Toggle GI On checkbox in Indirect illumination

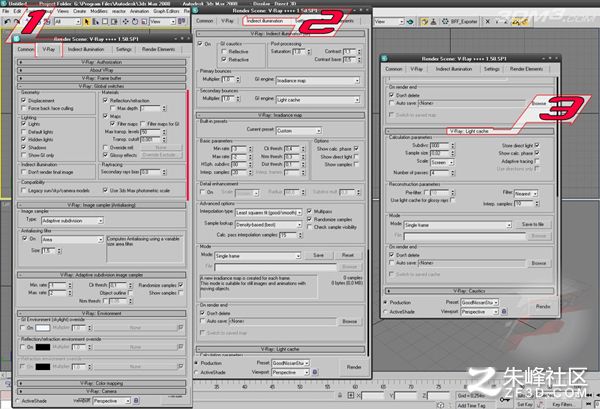click(x=200, y=44)
